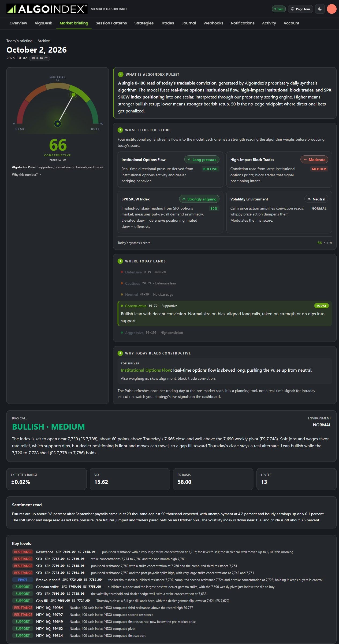Start the Page tour

click(300, 9)
